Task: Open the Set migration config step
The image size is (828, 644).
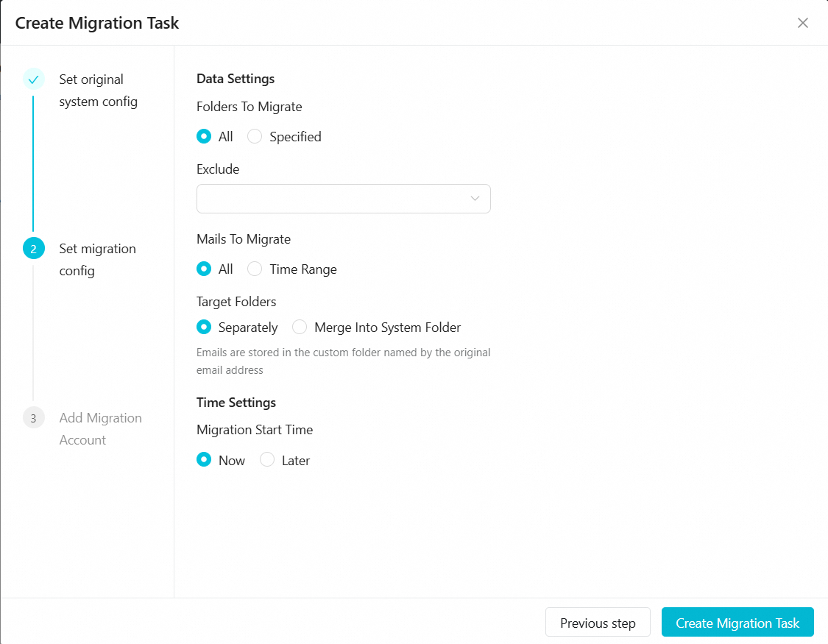Action: coord(97,260)
